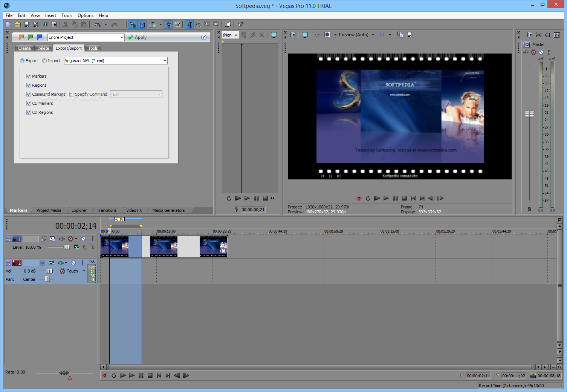
Task: Open the help question mark in Markers panel
Action: coord(204,37)
